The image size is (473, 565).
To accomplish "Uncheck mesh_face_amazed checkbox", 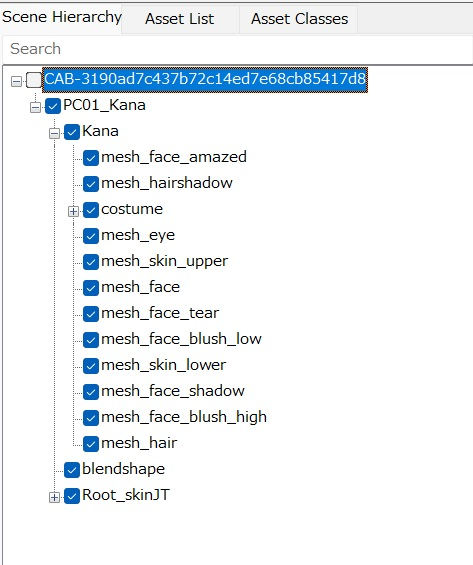I will 91,158.
